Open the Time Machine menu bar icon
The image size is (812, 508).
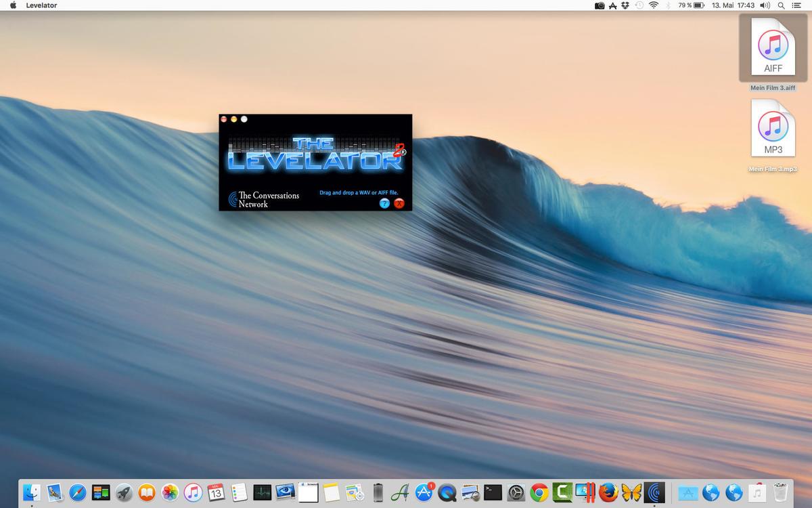pyautogui.click(x=639, y=5)
